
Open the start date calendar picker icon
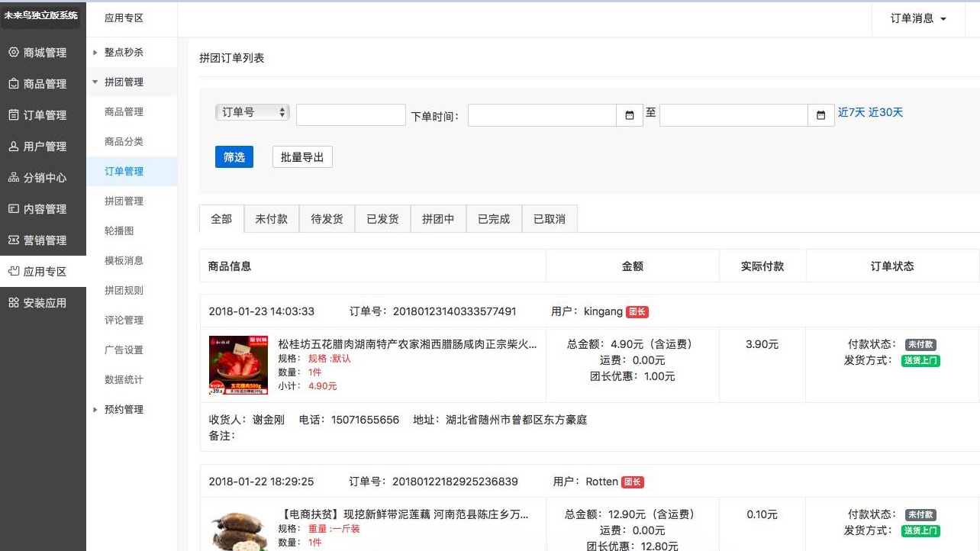coord(630,115)
